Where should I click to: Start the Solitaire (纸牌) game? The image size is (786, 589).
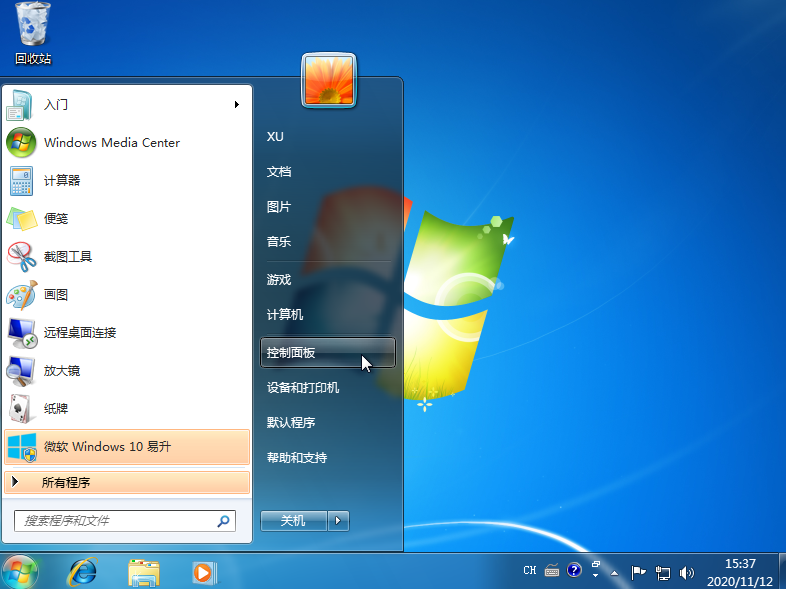point(127,409)
